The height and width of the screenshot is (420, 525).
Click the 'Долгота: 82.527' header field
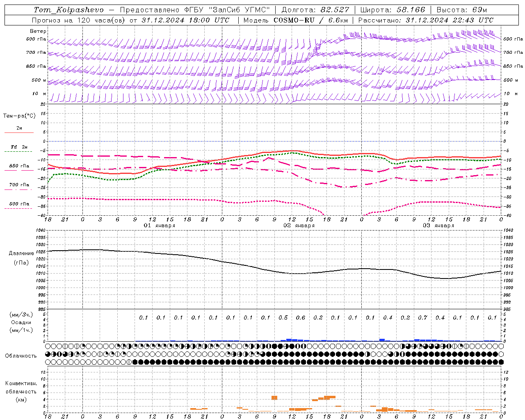pyautogui.click(x=315, y=10)
